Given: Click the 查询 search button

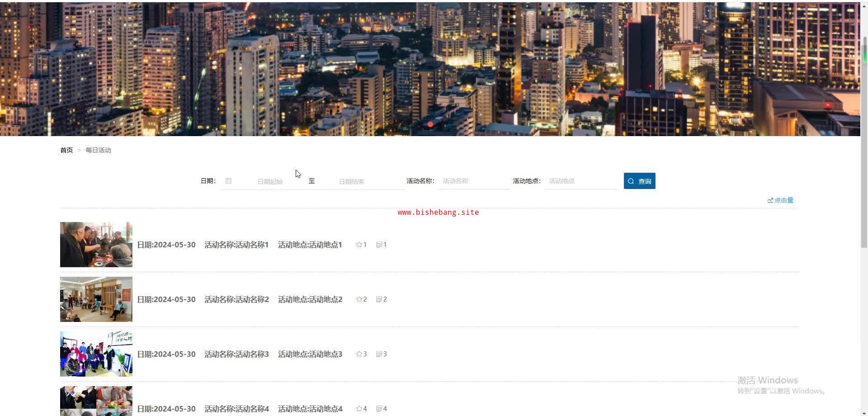Looking at the screenshot, I should point(639,181).
